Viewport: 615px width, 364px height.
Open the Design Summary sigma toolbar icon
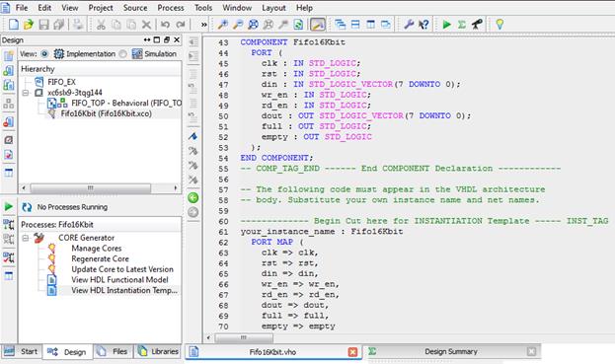pyautogui.click(x=462, y=25)
